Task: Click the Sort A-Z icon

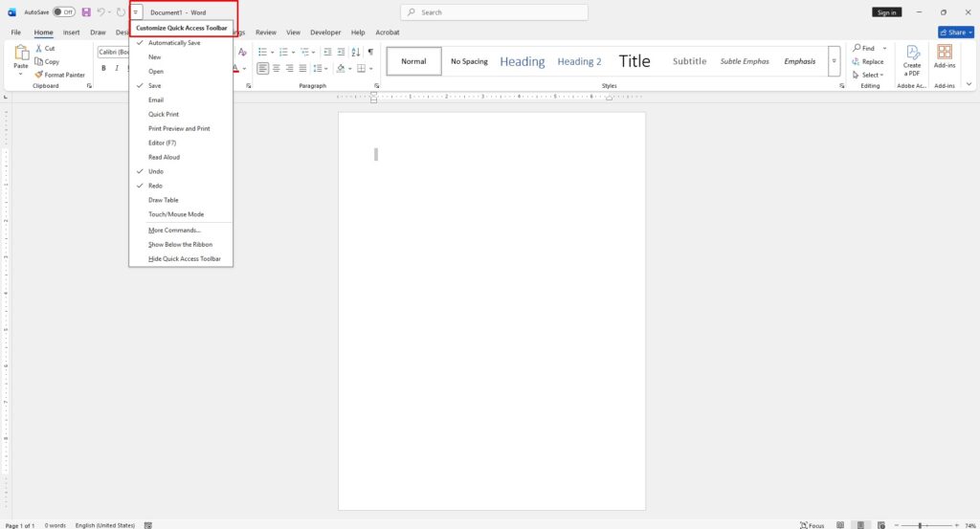Action: pos(356,52)
